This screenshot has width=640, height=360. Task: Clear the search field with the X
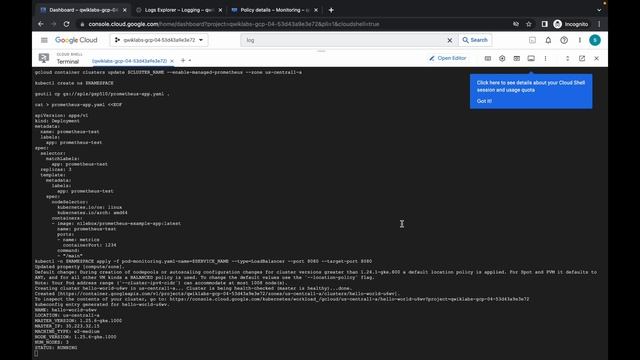coord(449,40)
